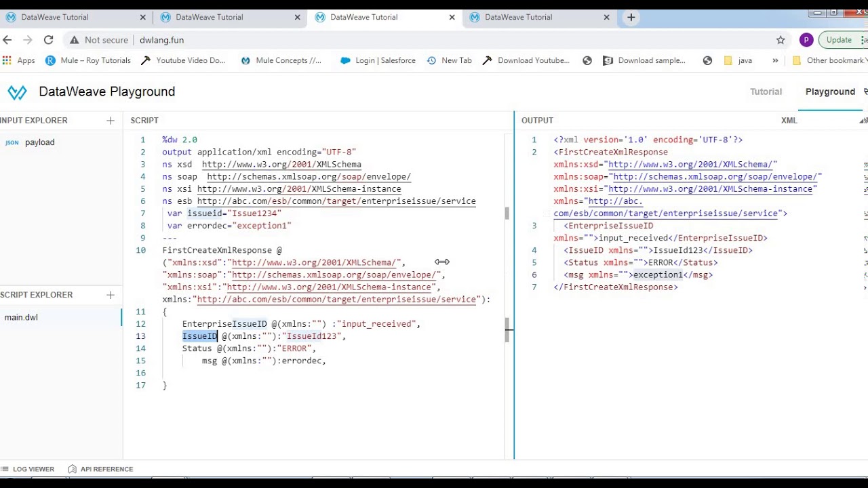Focus the dwlang.fun address bar
Image resolution: width=868 pixels, height=488 pixels.
pos(161,40)
